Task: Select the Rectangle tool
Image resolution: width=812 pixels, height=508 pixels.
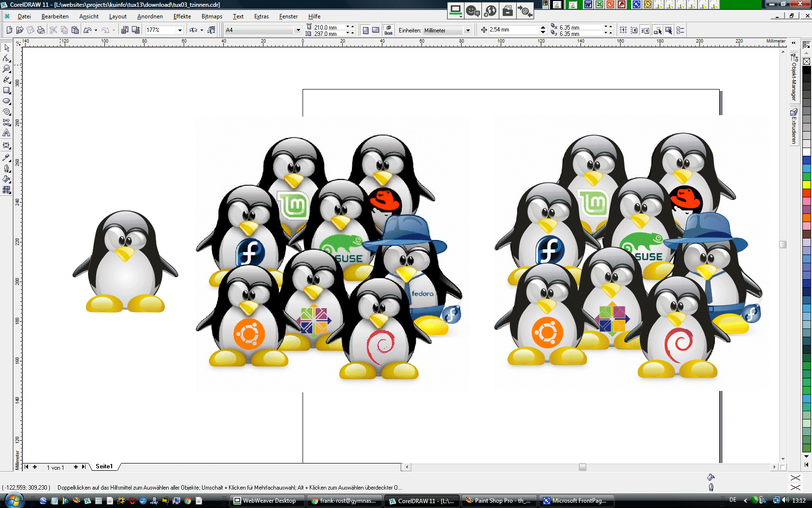Action: (6, 90)
